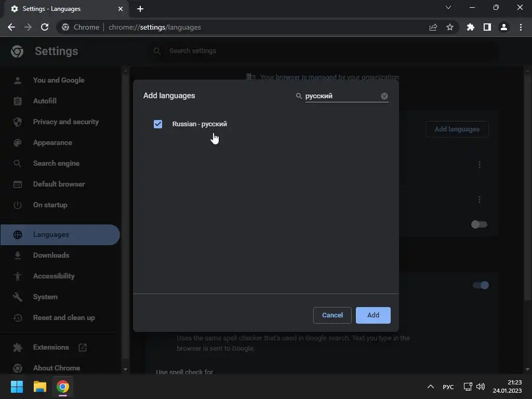Image resolution: width=532 pixels, height=399 pixels.
Task: Open the tab search chevron
Action: point(448,7)
